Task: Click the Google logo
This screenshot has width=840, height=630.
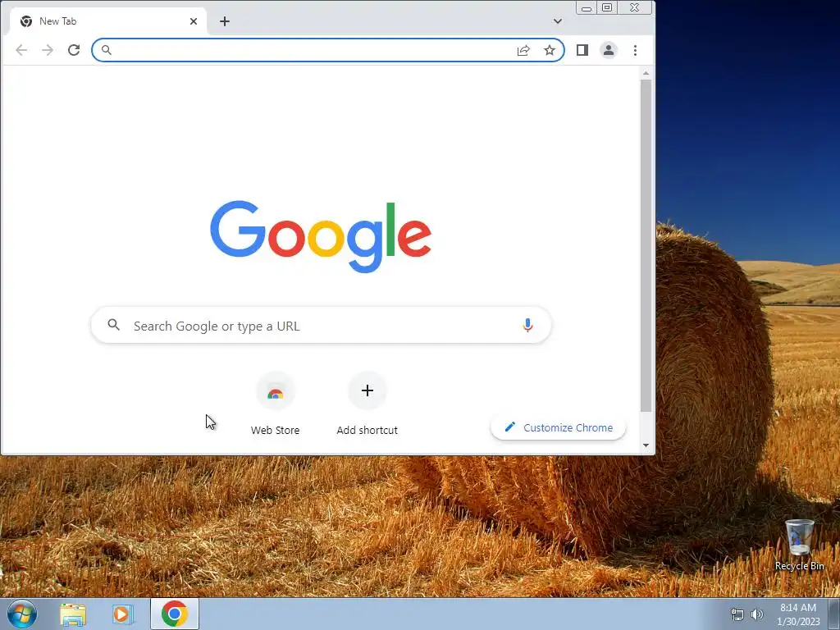Action: [x=321, y=236]
